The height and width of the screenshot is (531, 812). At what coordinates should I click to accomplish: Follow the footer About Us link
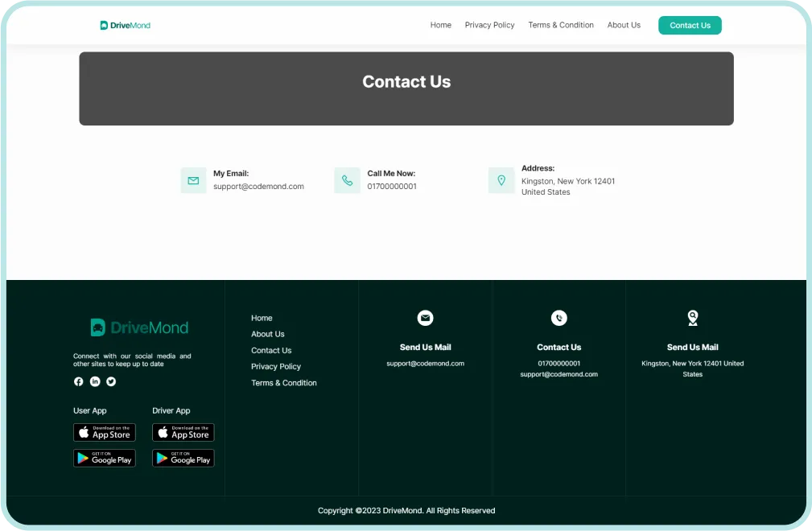click(x=268, y=335)
